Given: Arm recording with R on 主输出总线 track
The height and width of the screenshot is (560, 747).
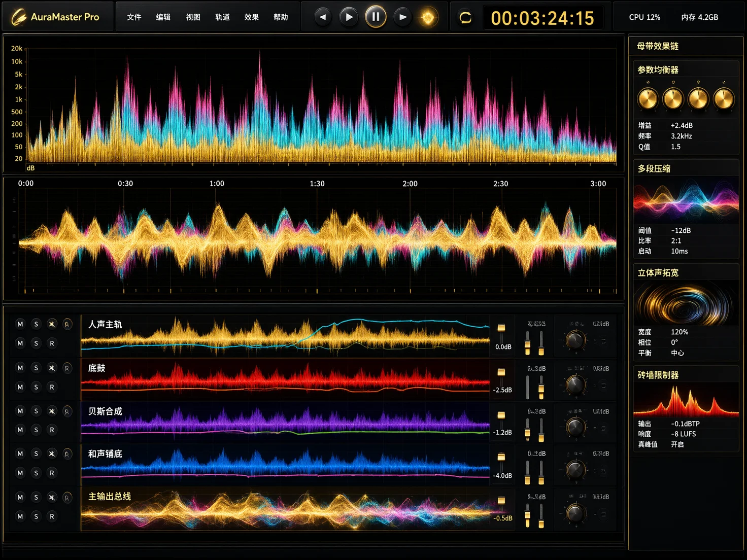Looking at the screenshot, I should click(52, 516).
